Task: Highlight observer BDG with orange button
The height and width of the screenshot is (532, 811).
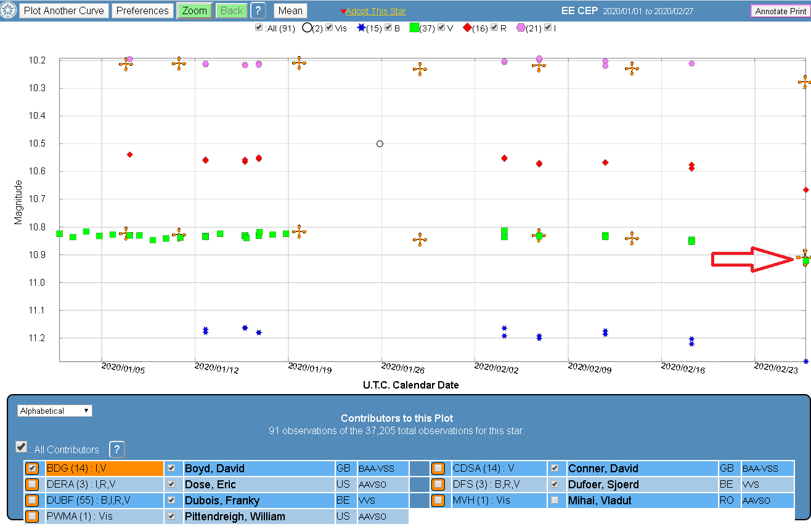Action: point(33,469)
